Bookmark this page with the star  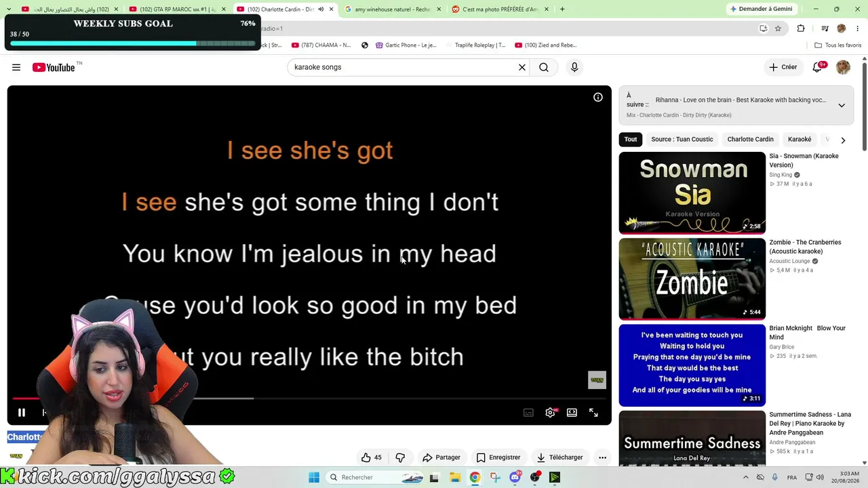click(778, 28)
